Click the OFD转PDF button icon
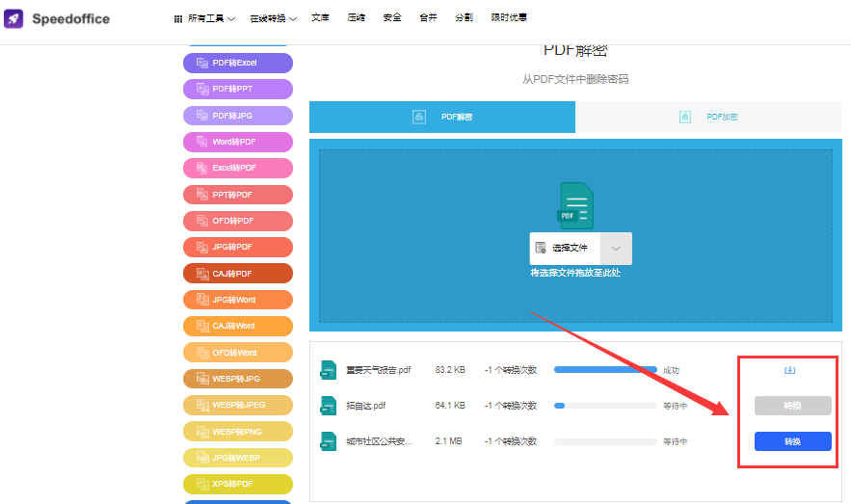Viewport: 851px width, 504px height. coord(202,221)
